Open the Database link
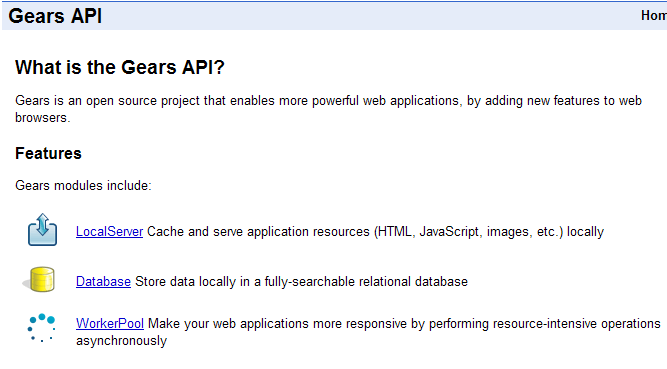The width and height of the screenshot is (667, 369). (103, 282)
